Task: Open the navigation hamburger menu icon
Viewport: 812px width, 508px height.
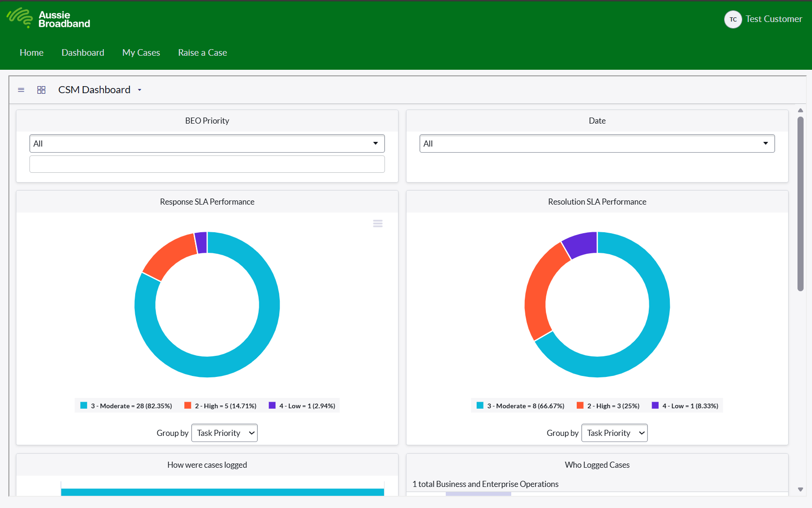Action: point(21,89)
